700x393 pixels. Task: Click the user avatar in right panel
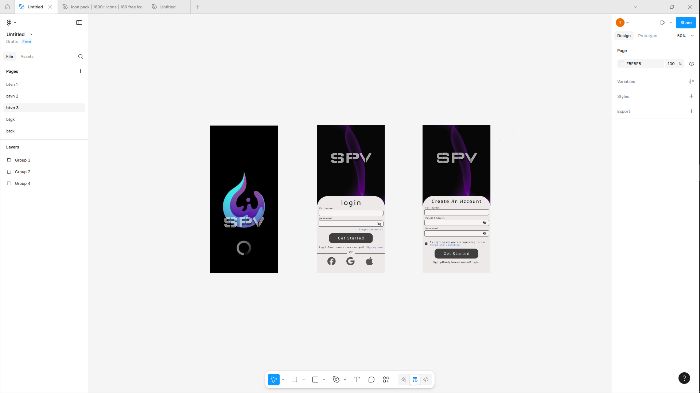point(620,22)
